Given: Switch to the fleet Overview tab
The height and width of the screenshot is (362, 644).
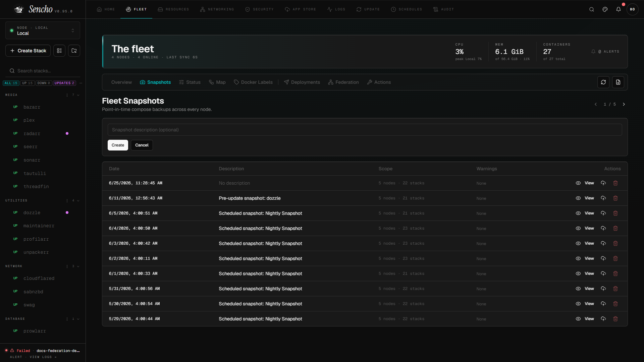Looking at the screenshot, I should click(x=121, y=82).
